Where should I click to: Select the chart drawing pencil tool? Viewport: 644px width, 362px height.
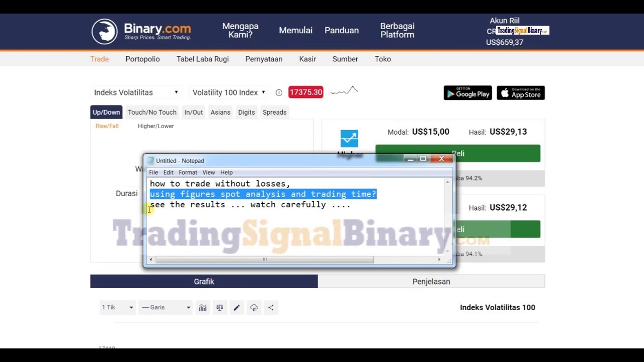point(236,308)
